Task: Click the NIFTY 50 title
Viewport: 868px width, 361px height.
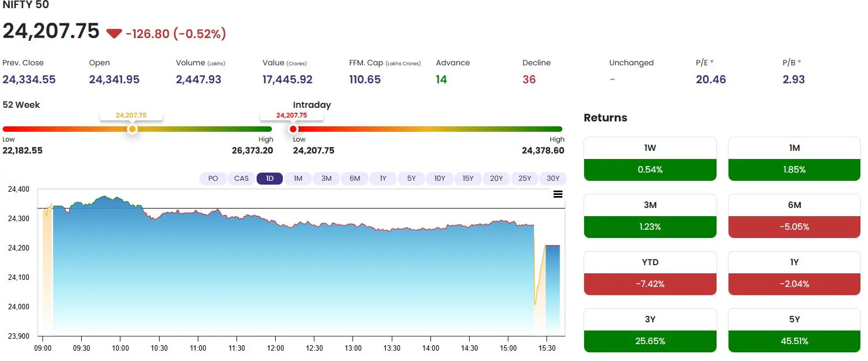Action: tap(26, 5)
